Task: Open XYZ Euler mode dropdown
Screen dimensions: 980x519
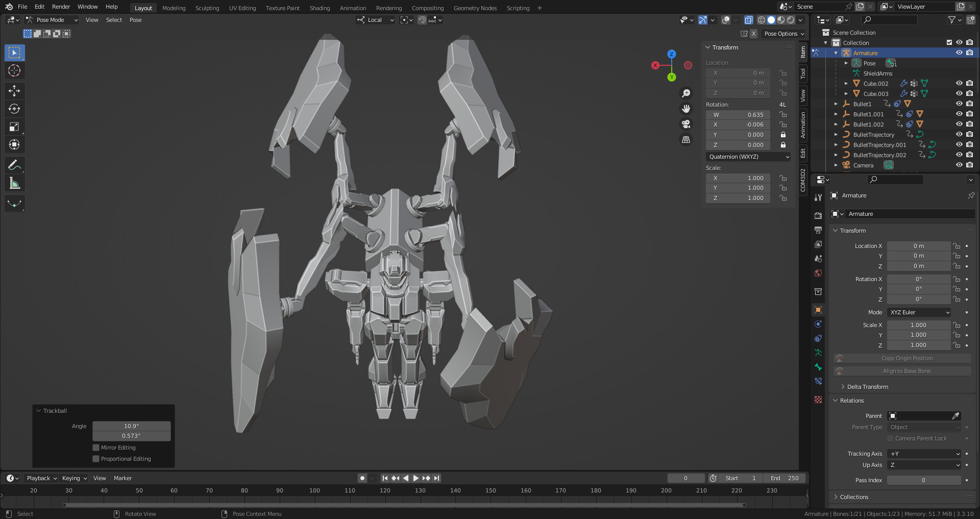Action: tap(919, 312)
